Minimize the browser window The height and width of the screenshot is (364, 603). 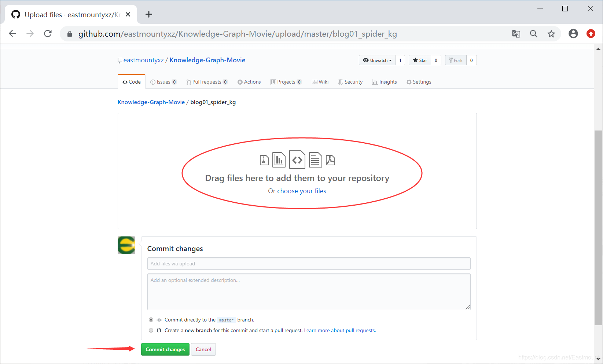click(540, 8)
